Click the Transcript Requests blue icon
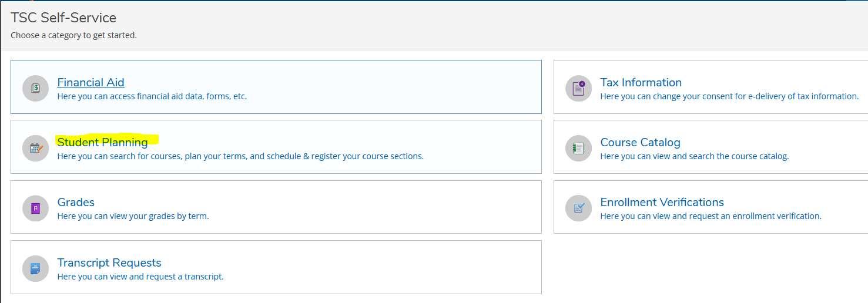 point(35,268)
